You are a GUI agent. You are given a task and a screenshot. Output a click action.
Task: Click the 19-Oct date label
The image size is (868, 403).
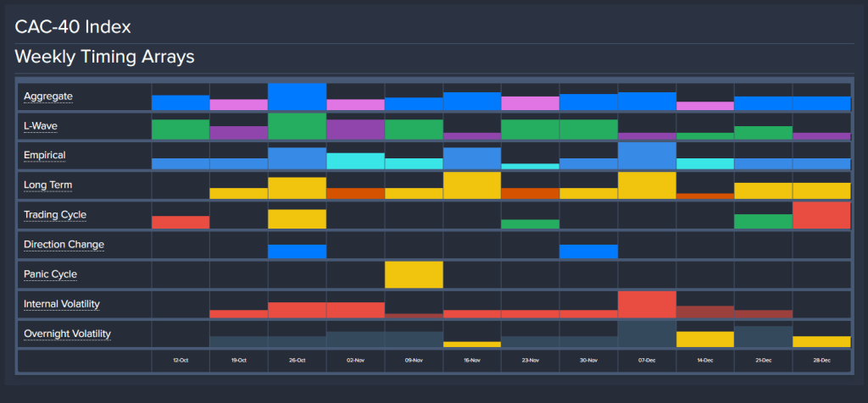pyautogui.click(x=238, y=361)
